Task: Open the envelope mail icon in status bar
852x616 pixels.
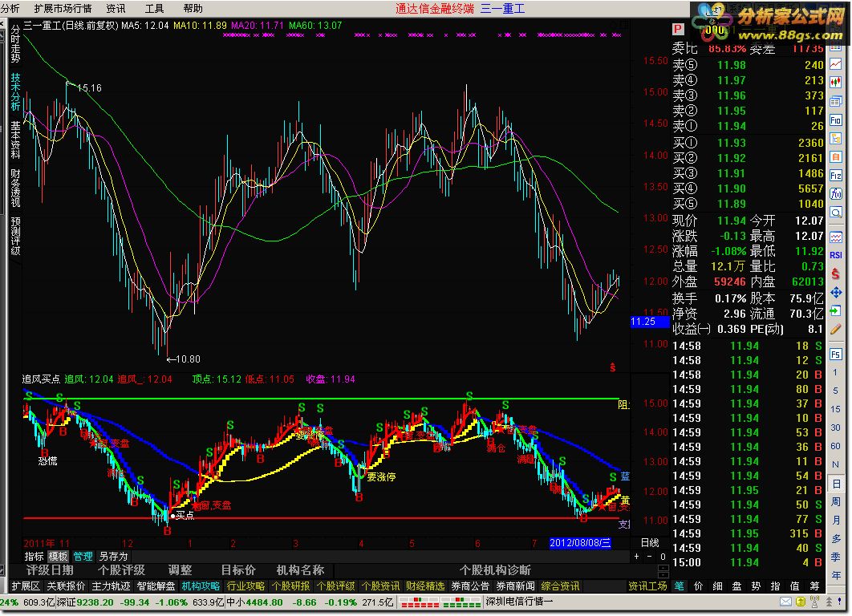Action: pyautogui.click(x=785, y=602)
